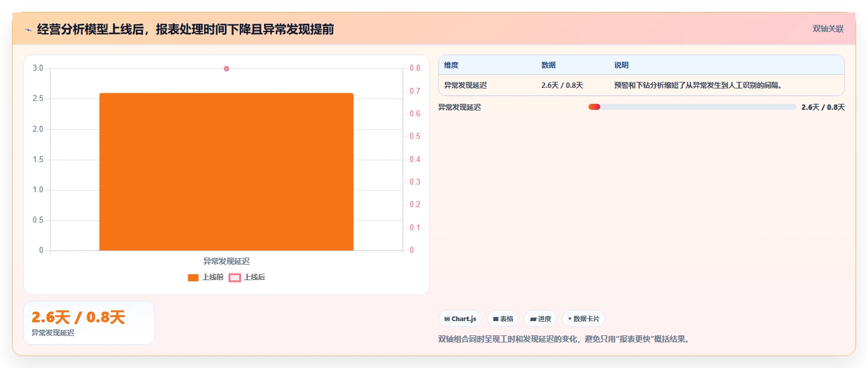The width and height of the screenshot is (868, 368).
Task: Click the large 2.6天 / 0.8天 card value
Action: [78, 318]
